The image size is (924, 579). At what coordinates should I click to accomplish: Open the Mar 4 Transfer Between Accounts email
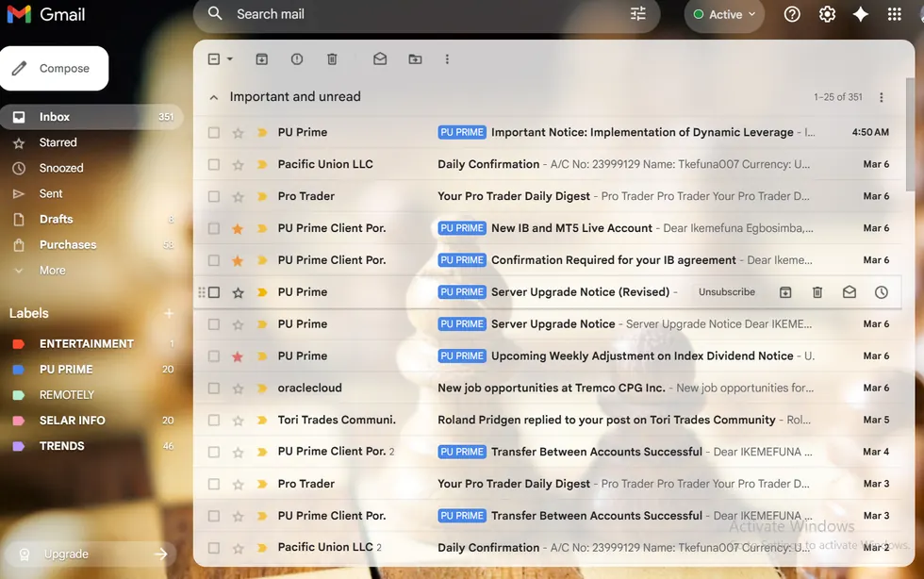(x=548, y=452)
